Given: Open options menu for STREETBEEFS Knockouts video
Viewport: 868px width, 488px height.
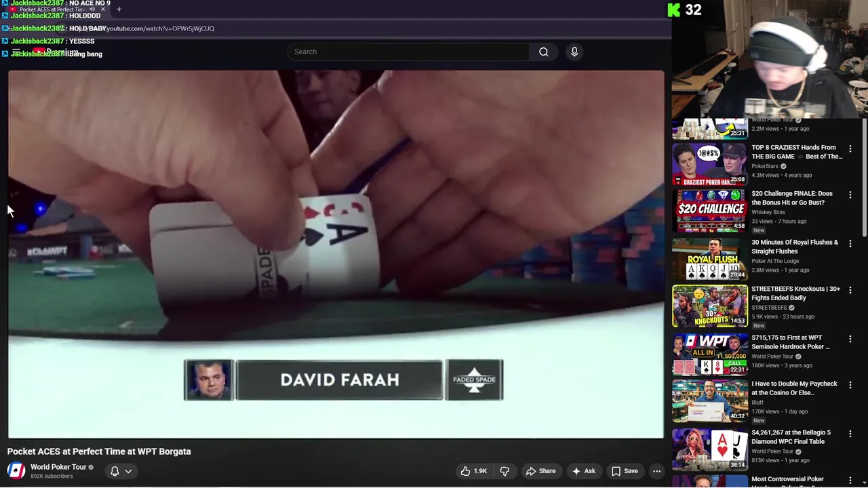Looking at the screenshot, I should pyautogui.click(x=850, y=289).
